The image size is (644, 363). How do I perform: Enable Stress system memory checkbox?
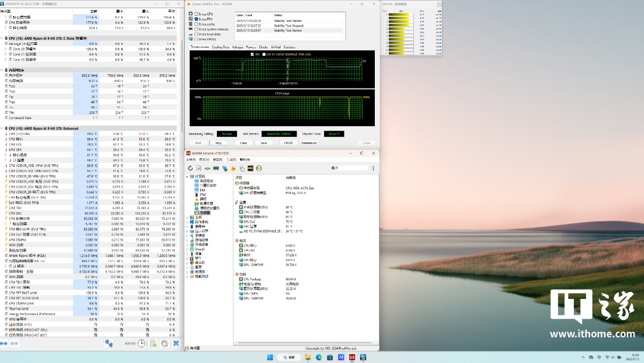click(x=197, y=29)
